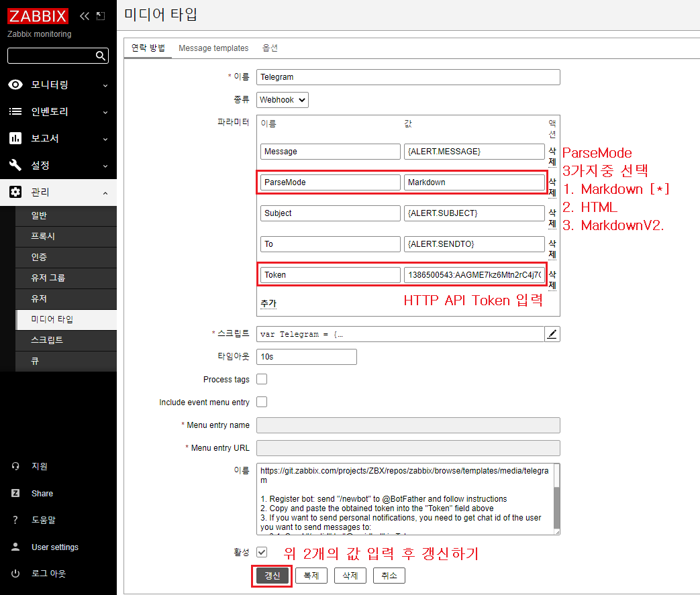This screenshot has height=595, width=700.
Task: Click the wrench icon for 설정
Action: pos(15,165)
